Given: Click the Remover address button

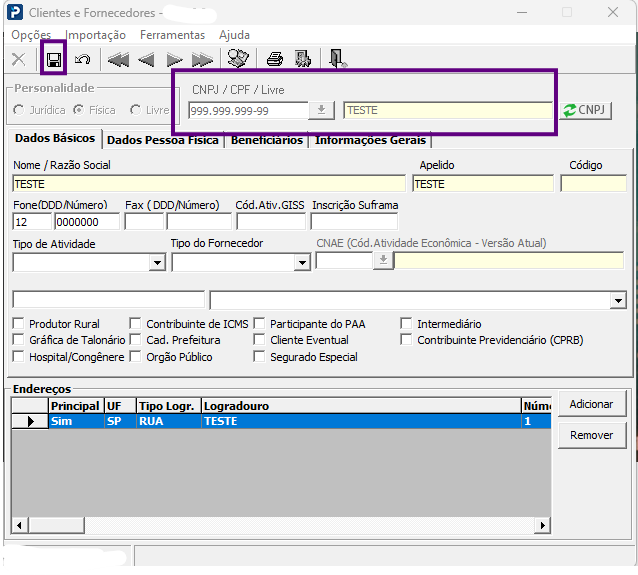Looking at the screenshot, I should pos(592,435).
